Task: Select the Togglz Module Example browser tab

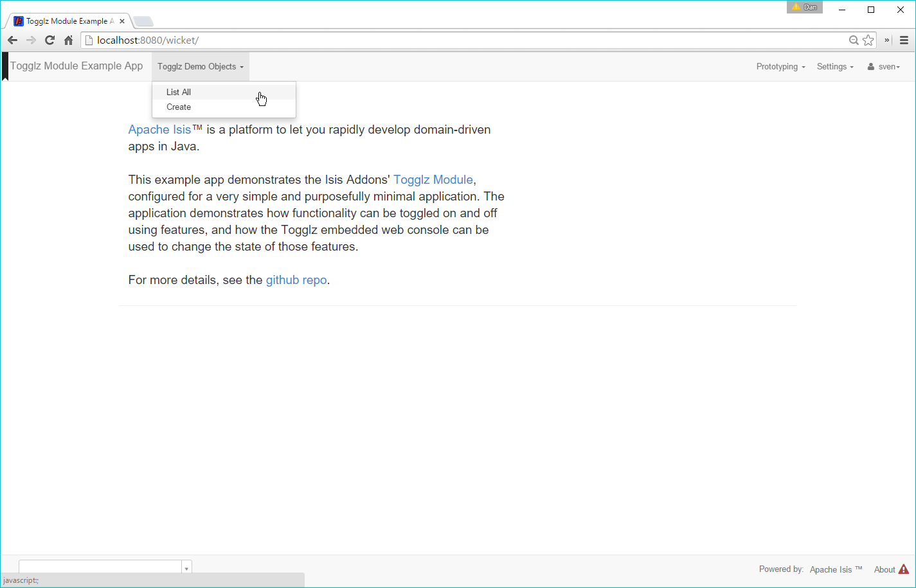Action: tap(69, 21)
